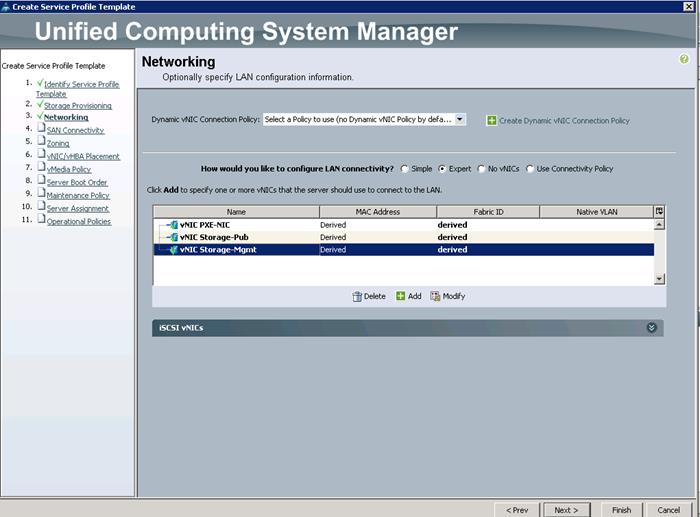Screen dimensions: 700x517
Task: Click the Finish button
Action: pyautogui.click(x=621, y=510)
